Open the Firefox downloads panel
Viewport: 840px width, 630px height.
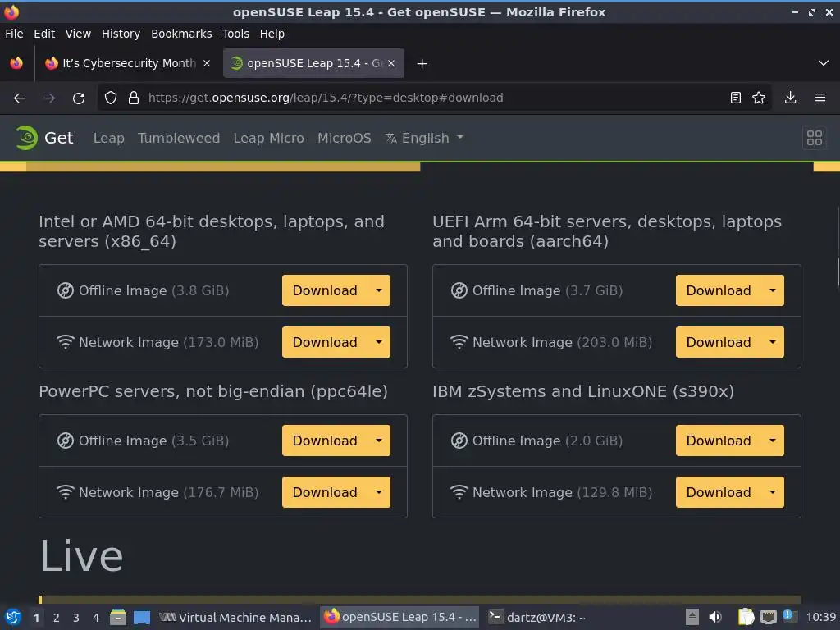point(790,98)
